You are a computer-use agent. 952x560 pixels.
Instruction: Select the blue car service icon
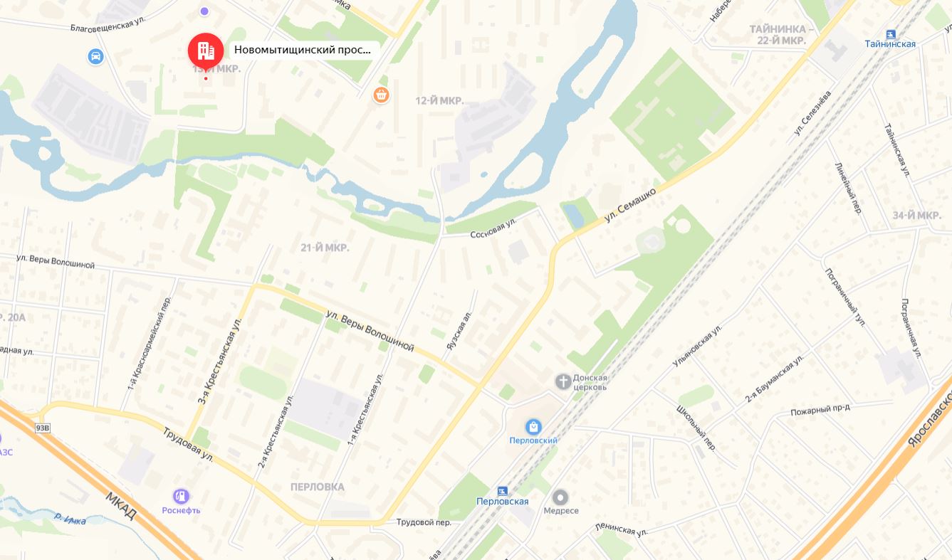coord(95,56)
